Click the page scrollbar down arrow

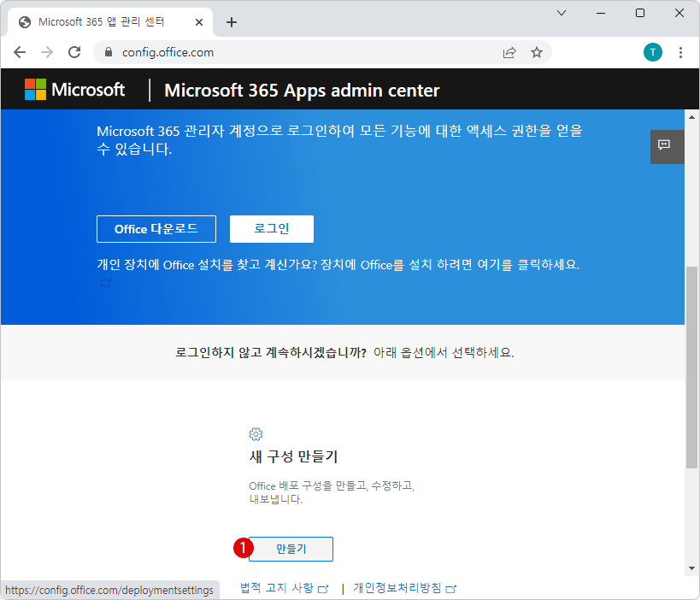[692, 568]
